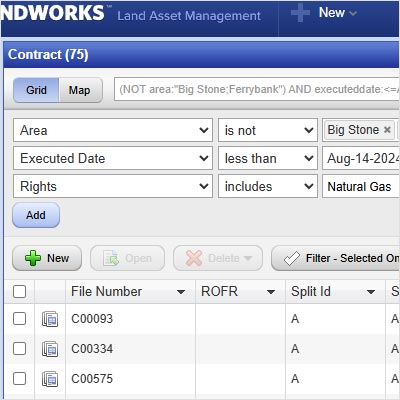400x400 pixels.
Task: Open the document icon for contract C00575
Action: pyautogui.click(x=50, y=379)
